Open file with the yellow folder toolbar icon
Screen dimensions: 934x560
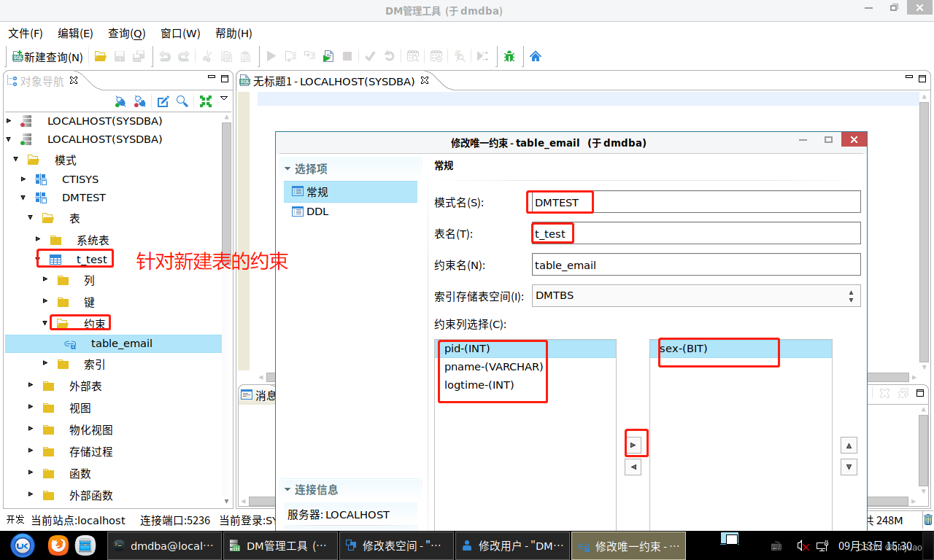101,56
